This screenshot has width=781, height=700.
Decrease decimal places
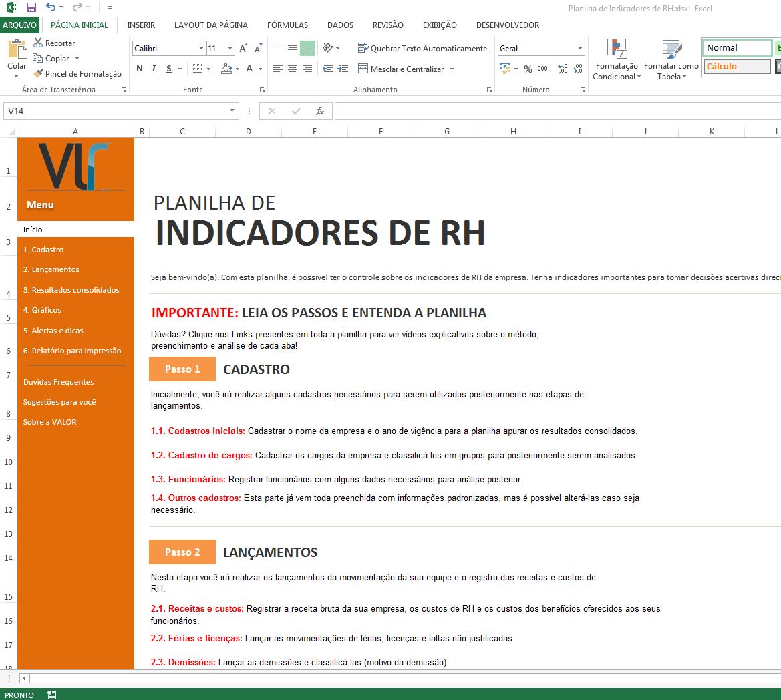pos(578,69)
